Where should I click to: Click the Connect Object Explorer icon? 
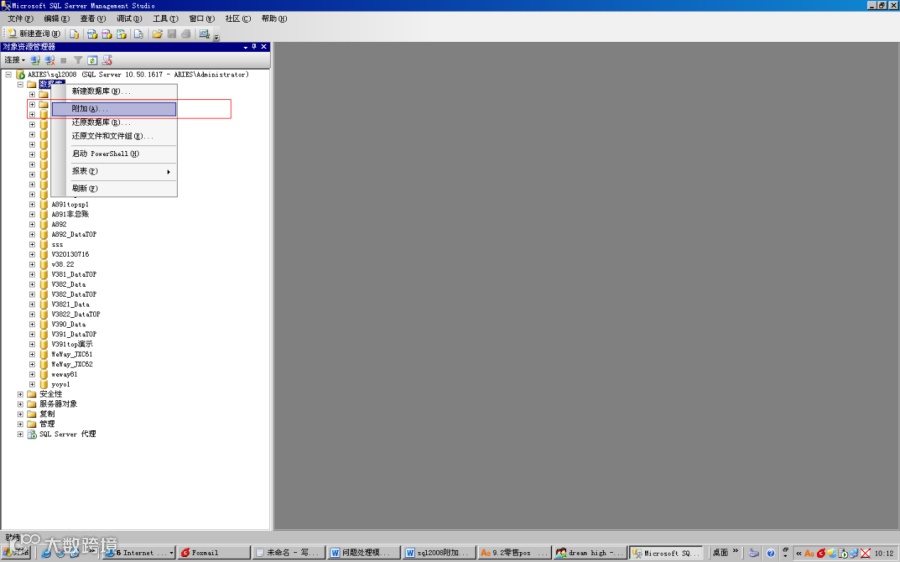(x=36, y=60)
